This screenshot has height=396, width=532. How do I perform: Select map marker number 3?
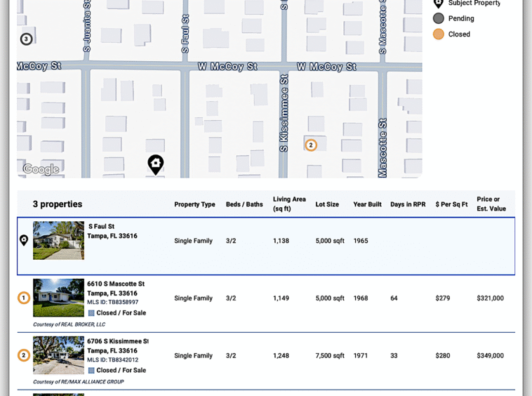point(26,39)
